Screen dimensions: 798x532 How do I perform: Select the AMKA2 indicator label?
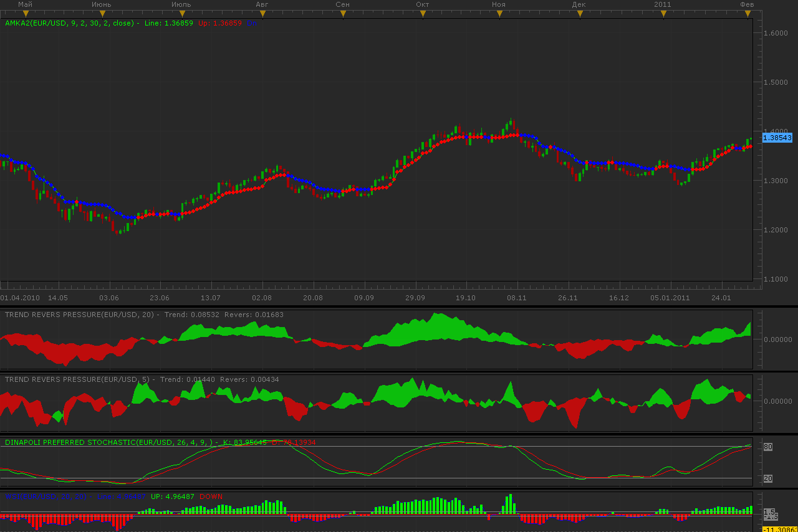point(69,24)
